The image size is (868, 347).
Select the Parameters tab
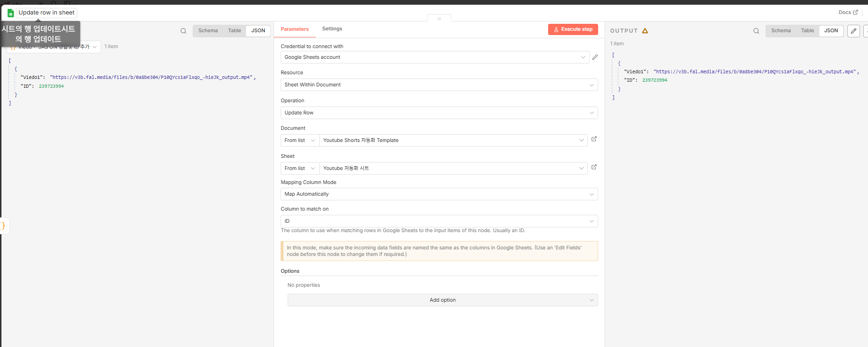pos(295,29)
